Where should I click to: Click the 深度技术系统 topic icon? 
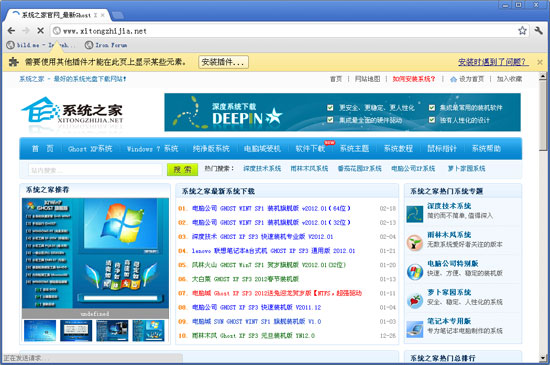pyautogui.click(x=415, y=214)
